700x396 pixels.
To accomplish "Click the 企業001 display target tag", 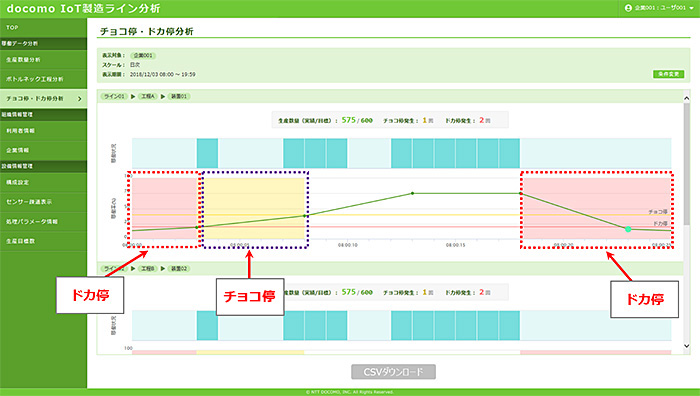I will (x=143, y=56).
